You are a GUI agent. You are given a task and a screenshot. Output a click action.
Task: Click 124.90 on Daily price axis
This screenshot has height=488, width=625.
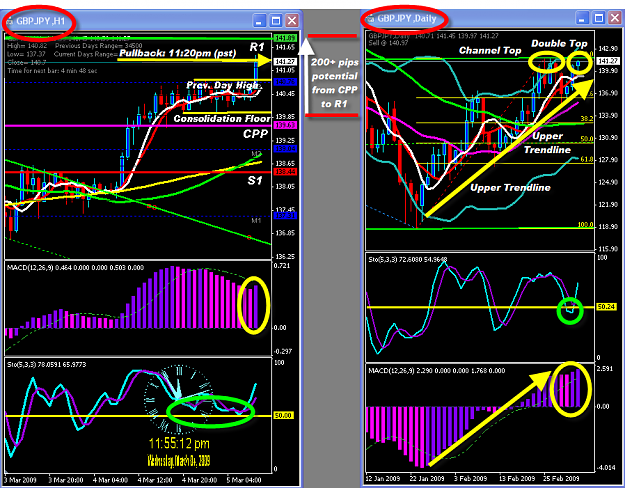click(608, 182)
